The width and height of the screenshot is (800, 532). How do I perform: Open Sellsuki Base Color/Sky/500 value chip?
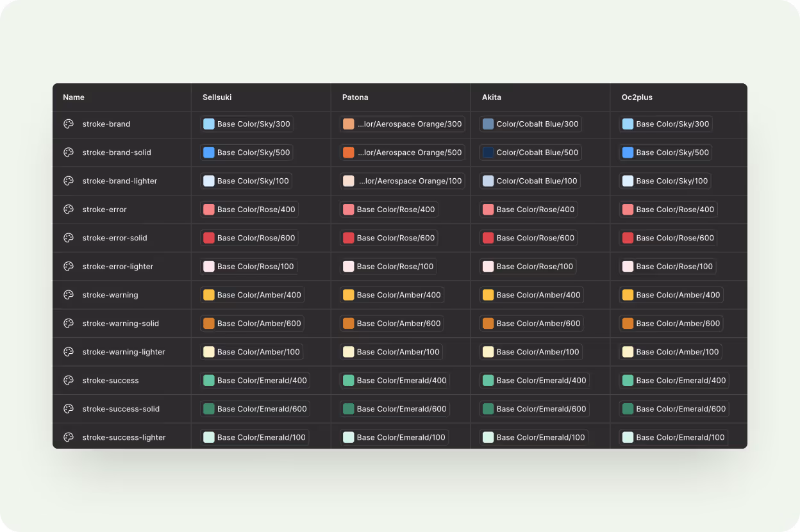pos(247,153)
